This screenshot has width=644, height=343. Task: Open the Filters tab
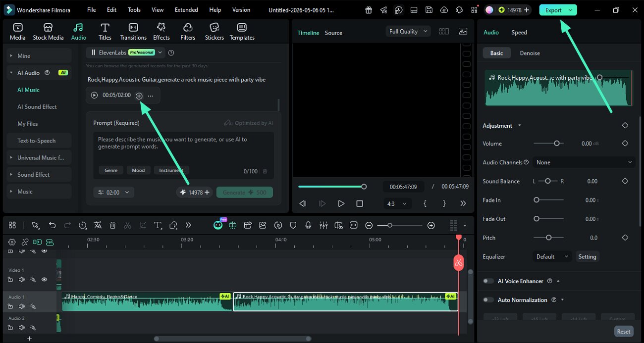pyautogui.click(x=188, y=32)
